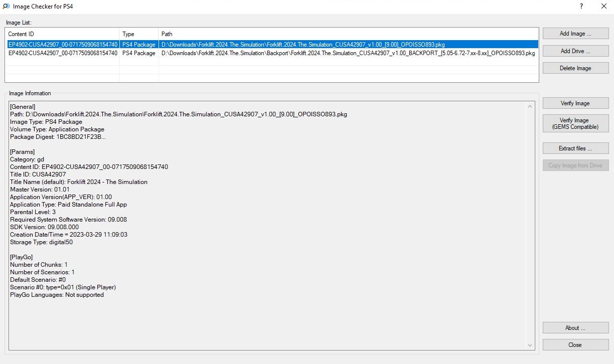Viewport: 614px width, 364px height.
Task: Open the About dialog
Action: [x=575, y=328]
